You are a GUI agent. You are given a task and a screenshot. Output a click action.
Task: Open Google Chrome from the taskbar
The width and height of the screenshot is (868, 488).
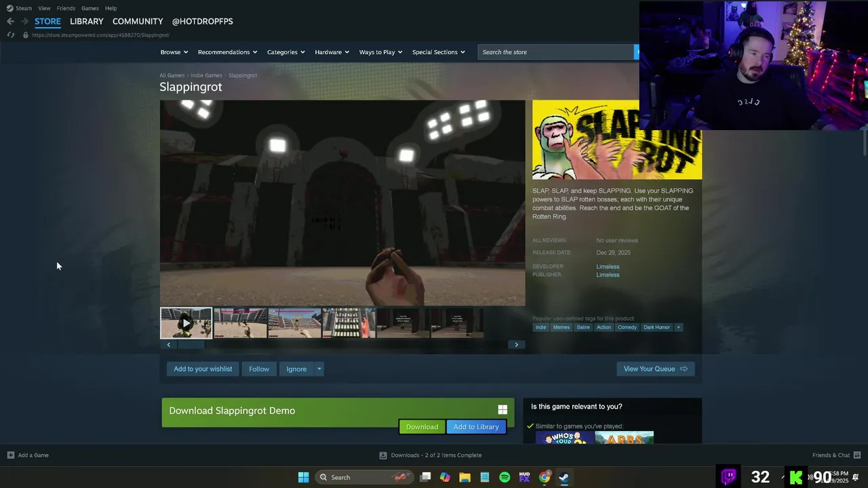point(545,477)
